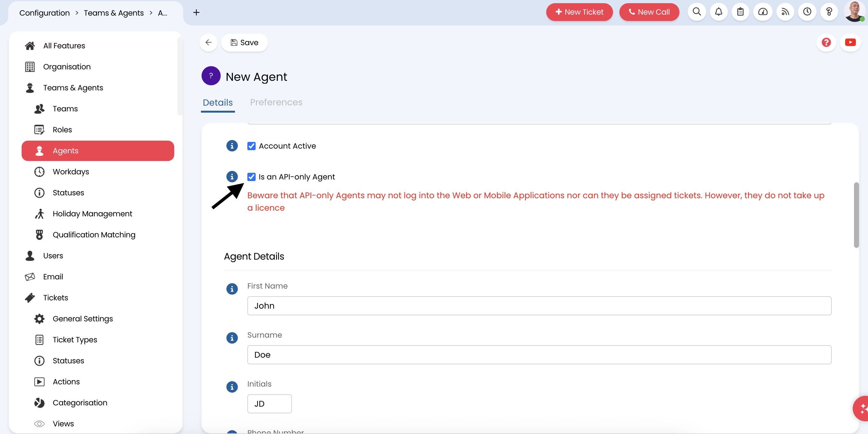Open Qualification Matching settings
The width and height of the screenshot is (868, 434).
click(94, 234)
